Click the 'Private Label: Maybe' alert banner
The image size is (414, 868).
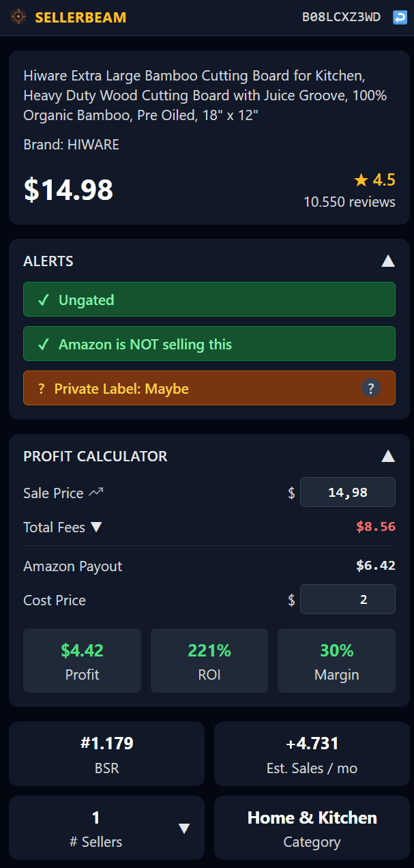(209, 388)
